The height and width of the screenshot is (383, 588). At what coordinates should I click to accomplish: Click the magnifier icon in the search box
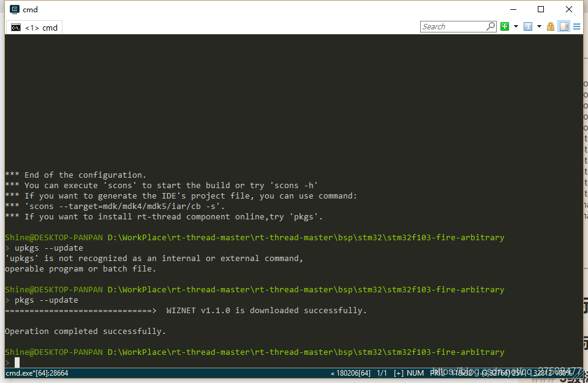click(491, 26)
